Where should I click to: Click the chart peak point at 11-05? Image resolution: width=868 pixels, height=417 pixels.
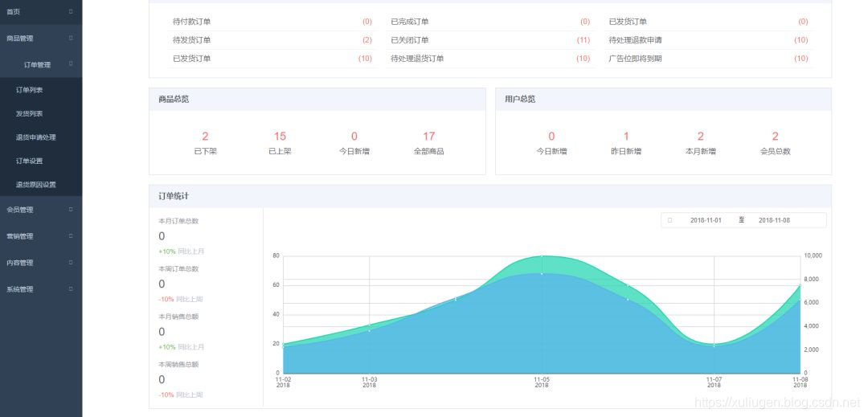[x=542, y=256]
